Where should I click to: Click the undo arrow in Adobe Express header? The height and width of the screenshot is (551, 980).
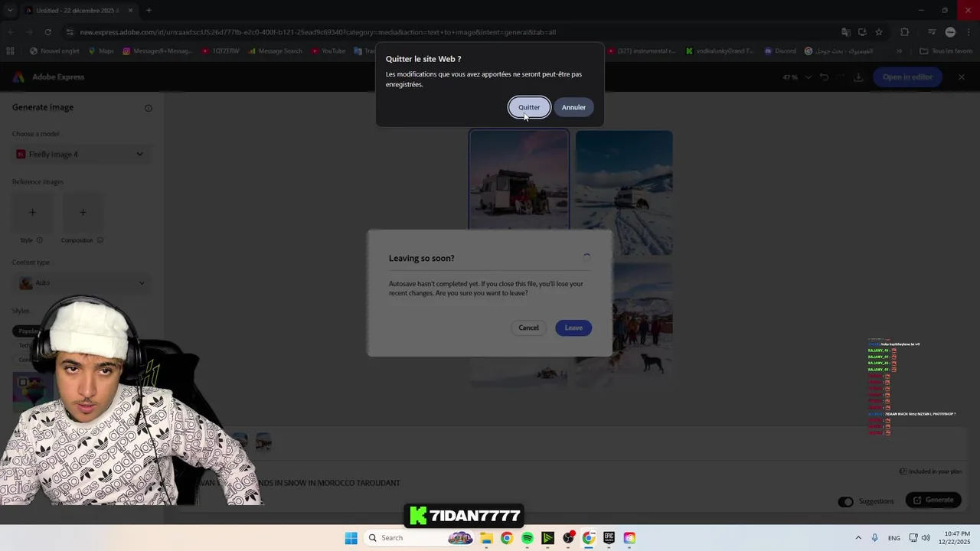tap(825, 77)
